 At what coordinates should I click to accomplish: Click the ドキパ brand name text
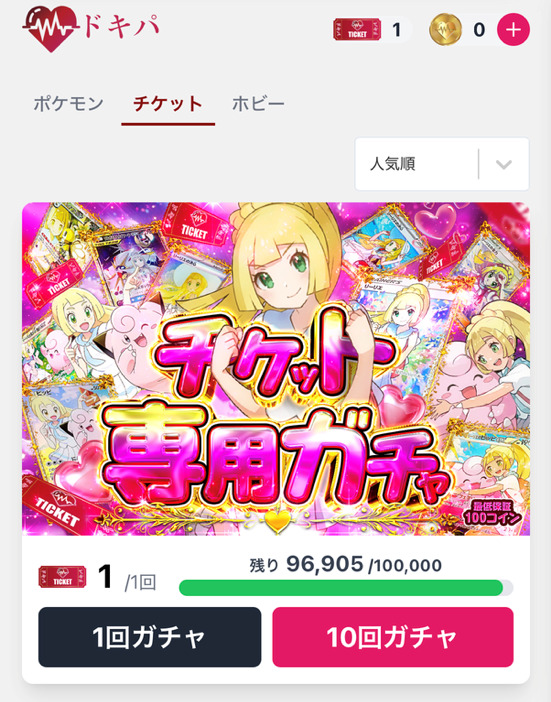tap(121, 27)
